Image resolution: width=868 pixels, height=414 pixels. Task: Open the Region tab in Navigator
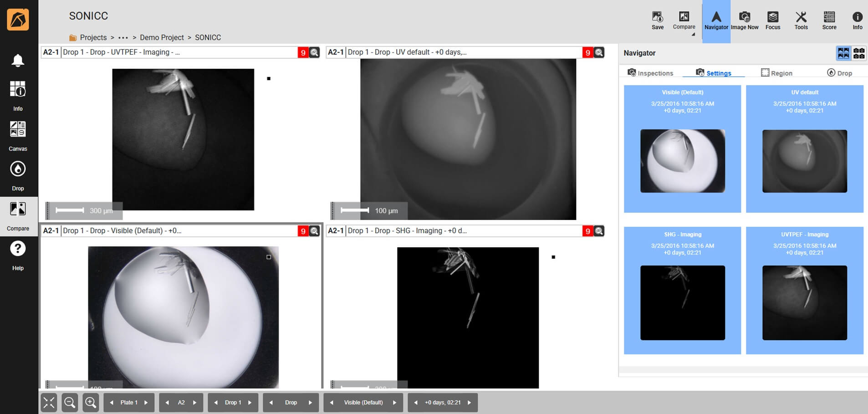(777, 73)
